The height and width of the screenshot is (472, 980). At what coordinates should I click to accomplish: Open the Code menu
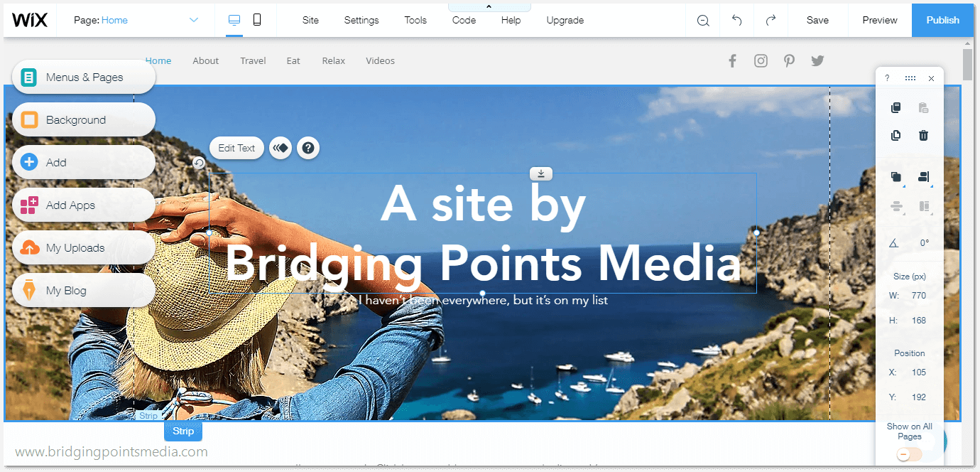tap(464, 21)
